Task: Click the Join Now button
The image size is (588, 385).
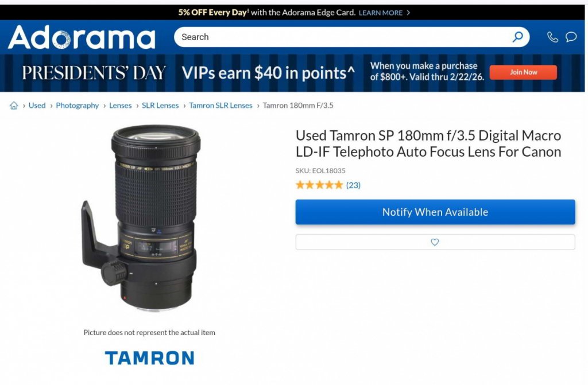Action: (523, 72)
